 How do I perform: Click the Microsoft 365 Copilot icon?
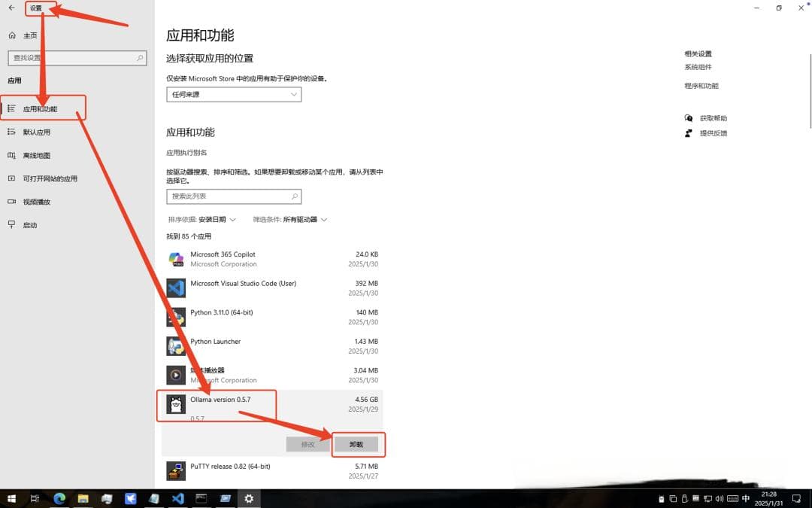tap(176, 259)
